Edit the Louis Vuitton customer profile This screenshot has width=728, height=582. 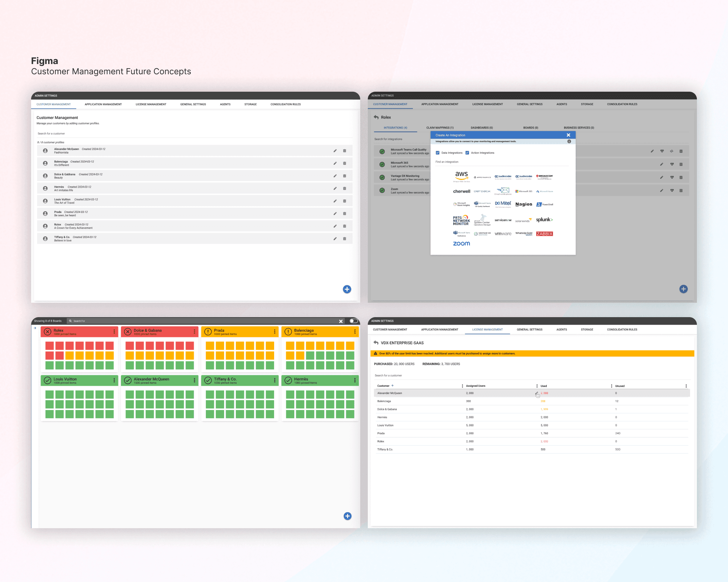[x=335, y=201]
